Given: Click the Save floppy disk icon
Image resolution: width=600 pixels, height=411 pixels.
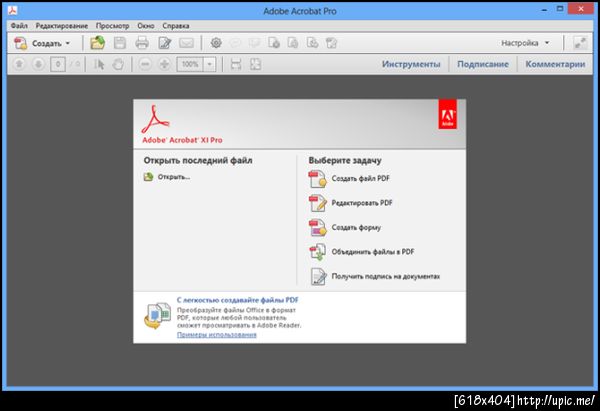Looking at the screenshot, I should [x=120, y=43].
